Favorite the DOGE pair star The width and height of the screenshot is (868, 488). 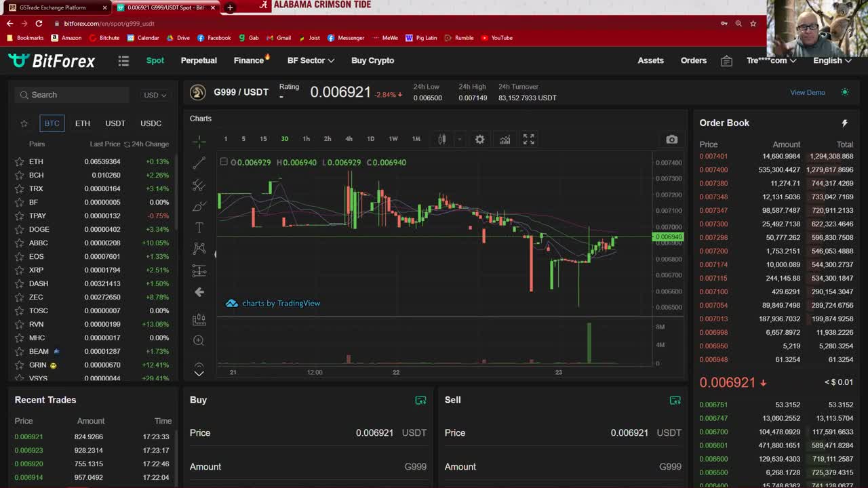pyautogui.click(x=19, y=229)
